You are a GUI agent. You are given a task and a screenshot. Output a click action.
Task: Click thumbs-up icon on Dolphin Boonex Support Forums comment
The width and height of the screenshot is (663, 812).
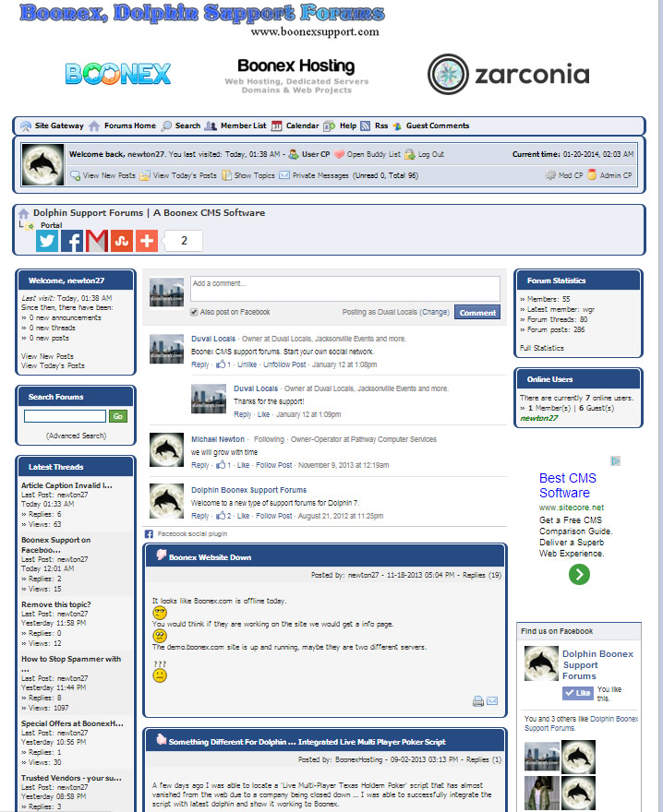(x=221, y=515)
